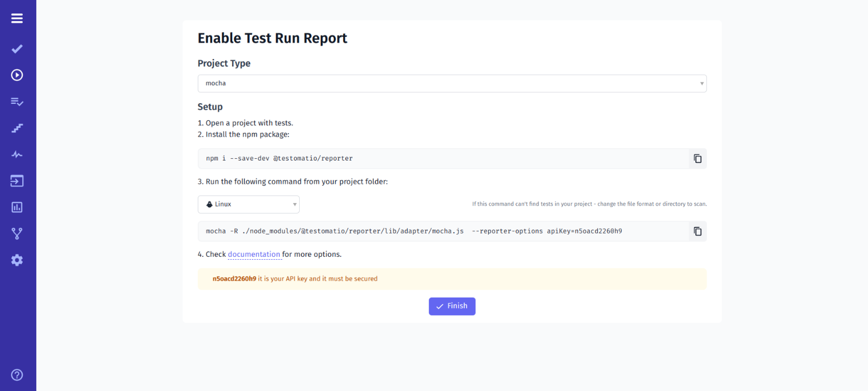Open the reports bar chart icon
The width and height of the screenshot is (868, 391).
[x=17, y=207]
